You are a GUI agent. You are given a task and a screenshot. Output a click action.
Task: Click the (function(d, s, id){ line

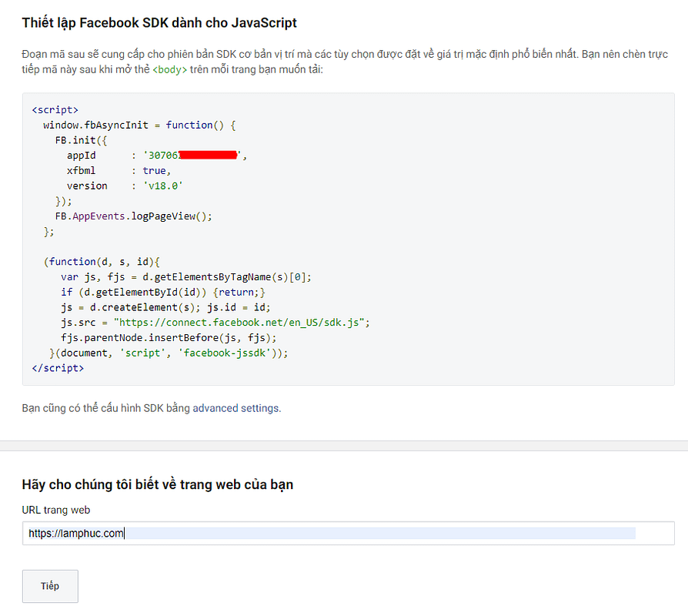102,262
